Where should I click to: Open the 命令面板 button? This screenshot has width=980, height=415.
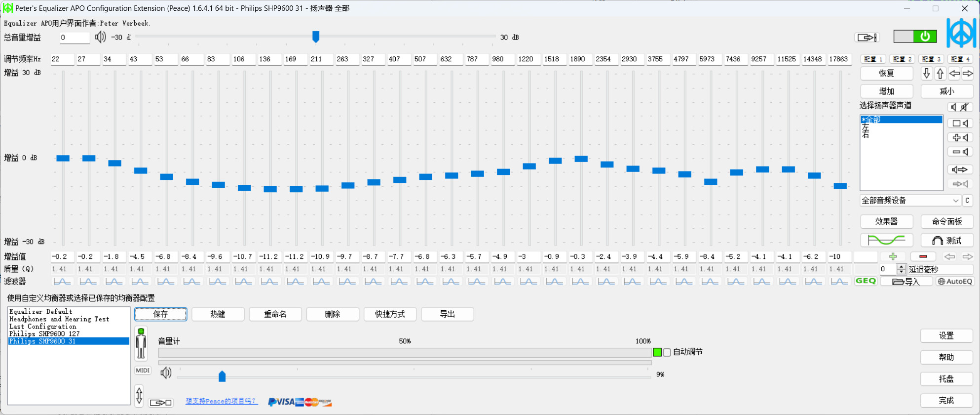coord(947,221)
